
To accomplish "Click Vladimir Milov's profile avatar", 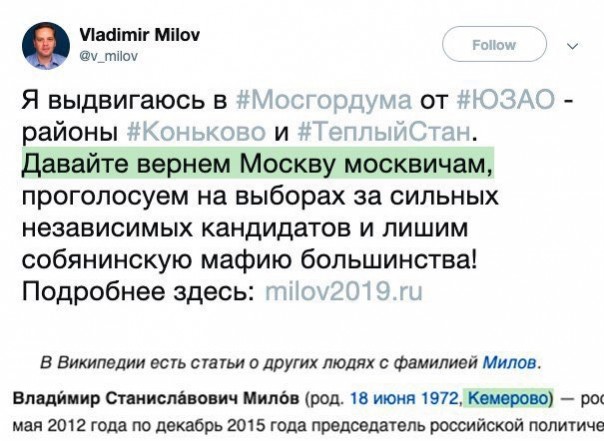I will coord(45,45).
